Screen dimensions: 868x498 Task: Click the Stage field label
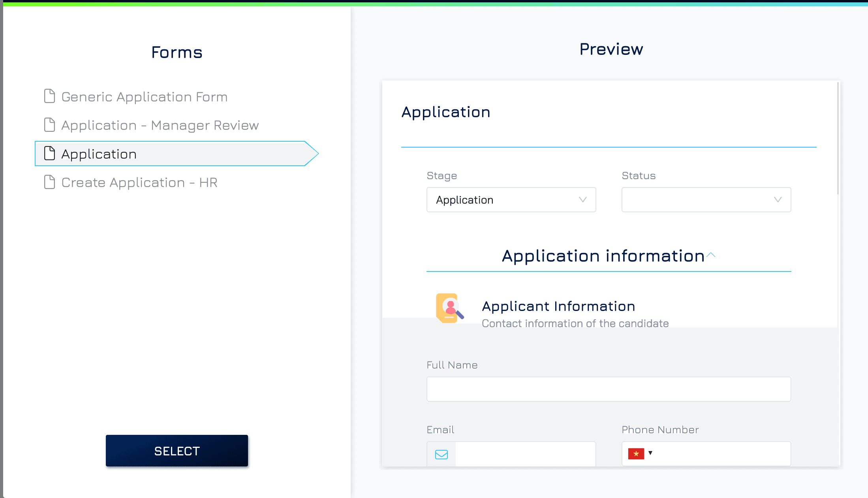(x=442, y=176)
